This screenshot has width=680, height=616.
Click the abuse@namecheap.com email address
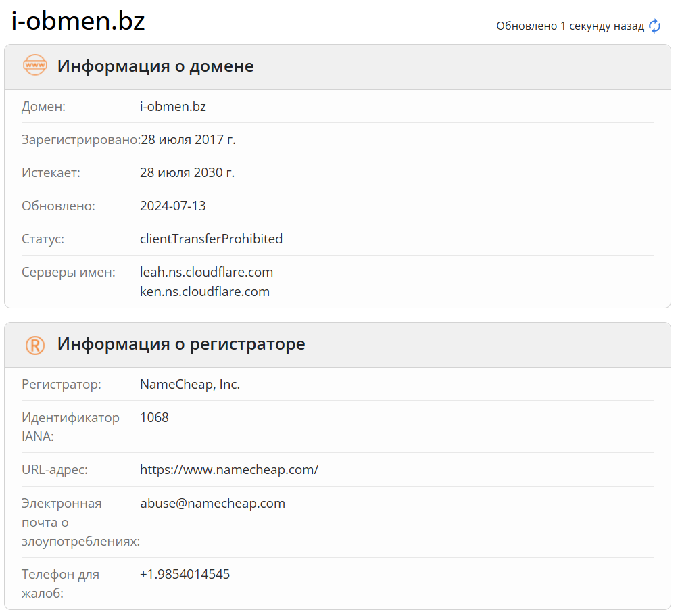coord(212,504)
